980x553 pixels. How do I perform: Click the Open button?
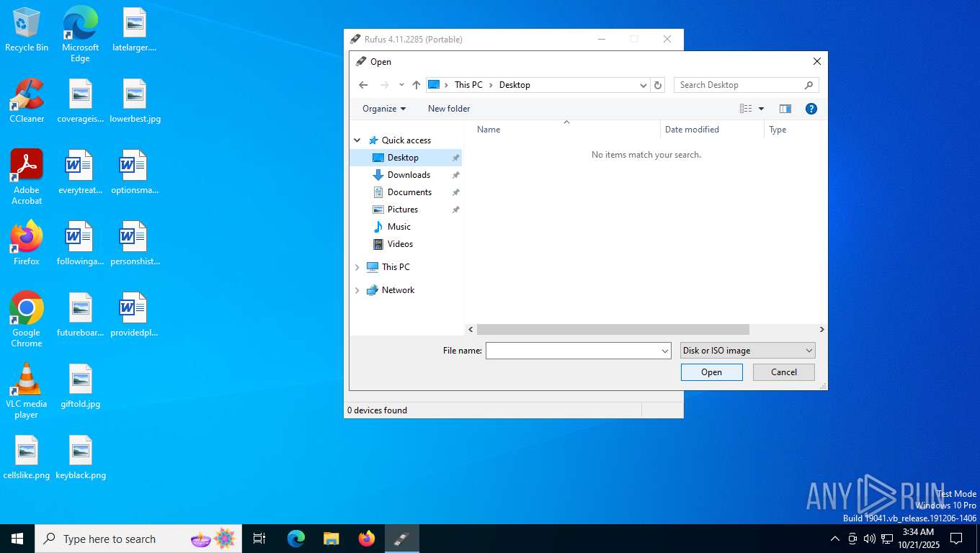pos(711,372)
